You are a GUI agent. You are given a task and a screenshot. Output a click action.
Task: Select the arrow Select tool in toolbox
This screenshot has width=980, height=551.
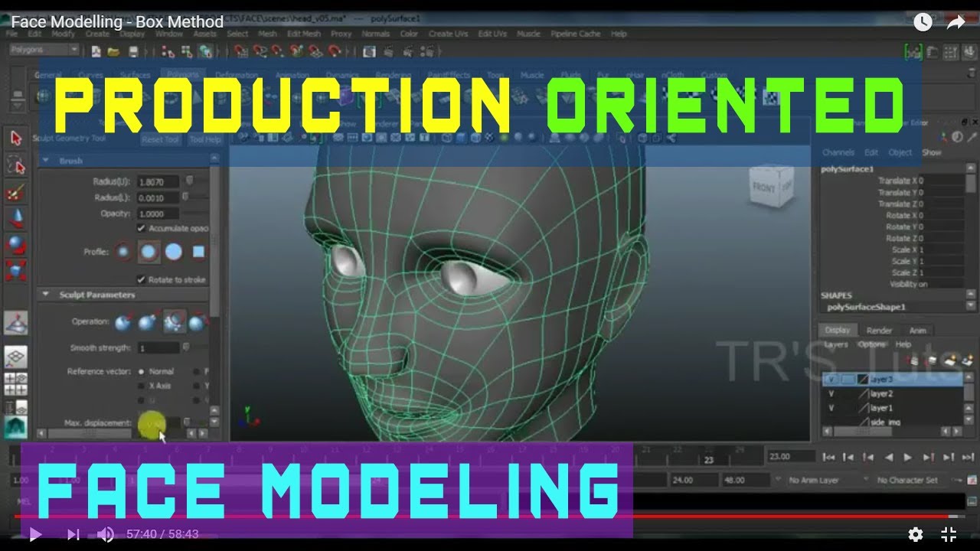click(x=15, y=138)
